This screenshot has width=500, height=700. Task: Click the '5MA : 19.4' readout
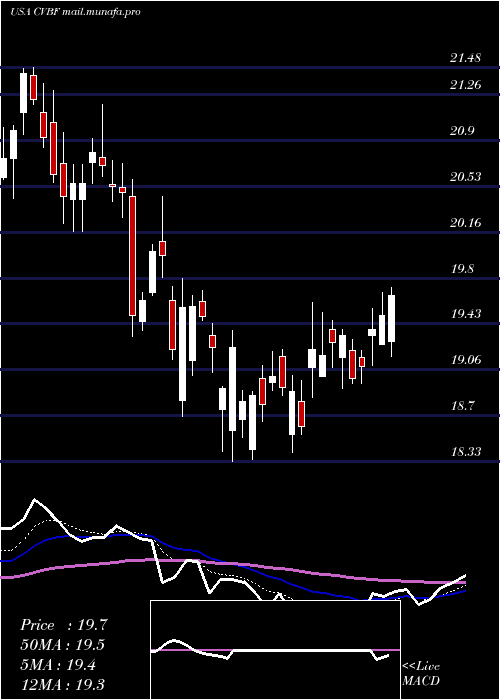click(x=58, y=665)
